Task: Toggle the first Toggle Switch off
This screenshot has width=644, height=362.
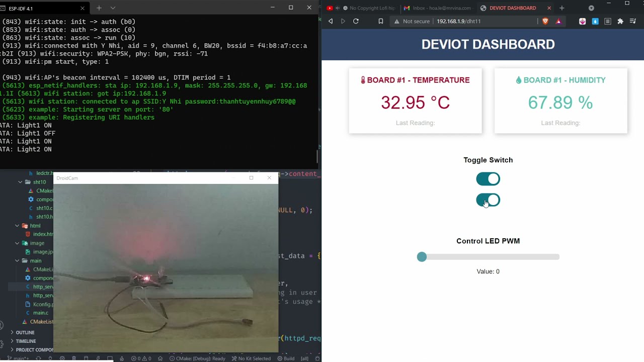Action: click(x=488, y=179)
